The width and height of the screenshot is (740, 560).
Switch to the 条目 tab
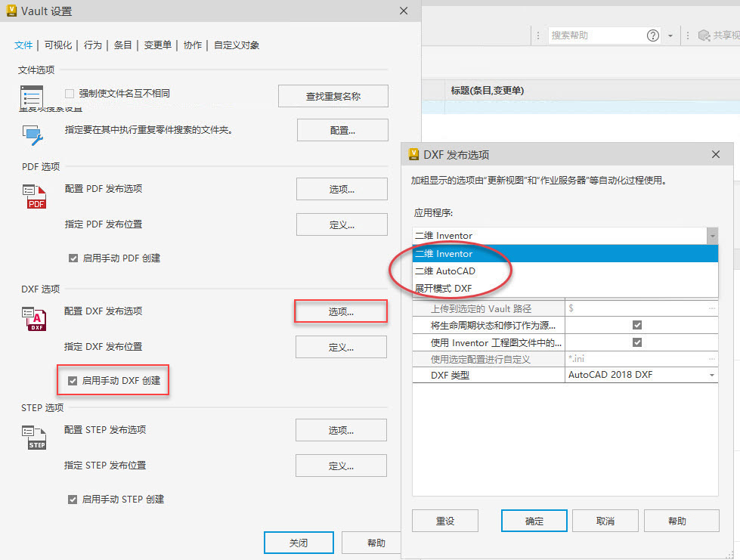(122, 45)
